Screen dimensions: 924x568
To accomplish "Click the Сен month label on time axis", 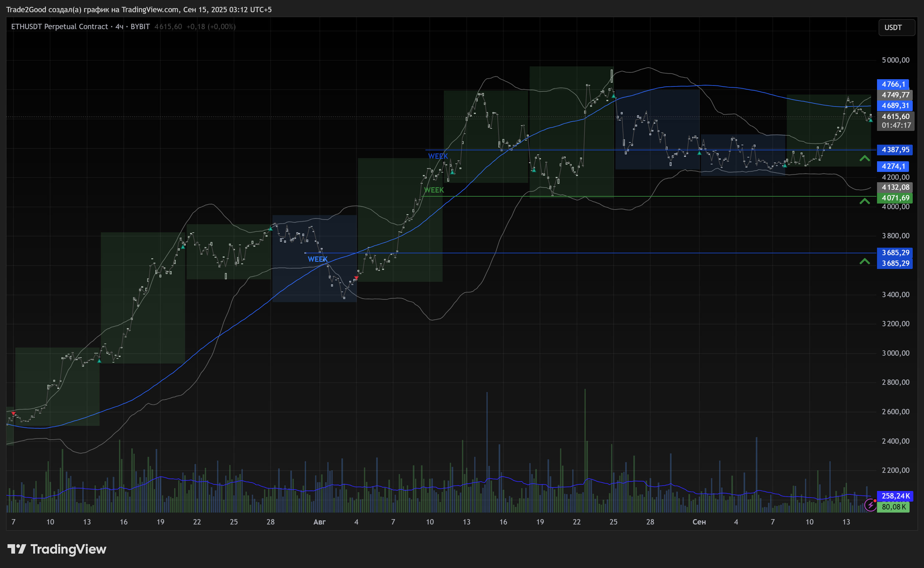I will [699, 522].
